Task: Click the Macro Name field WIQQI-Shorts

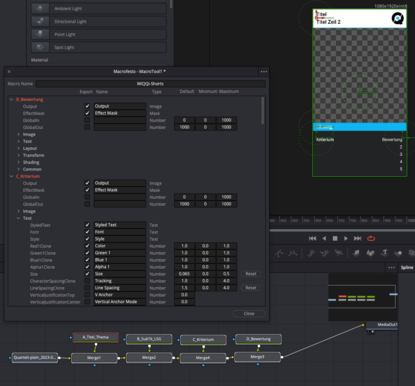Action: (x=151, y=84)
